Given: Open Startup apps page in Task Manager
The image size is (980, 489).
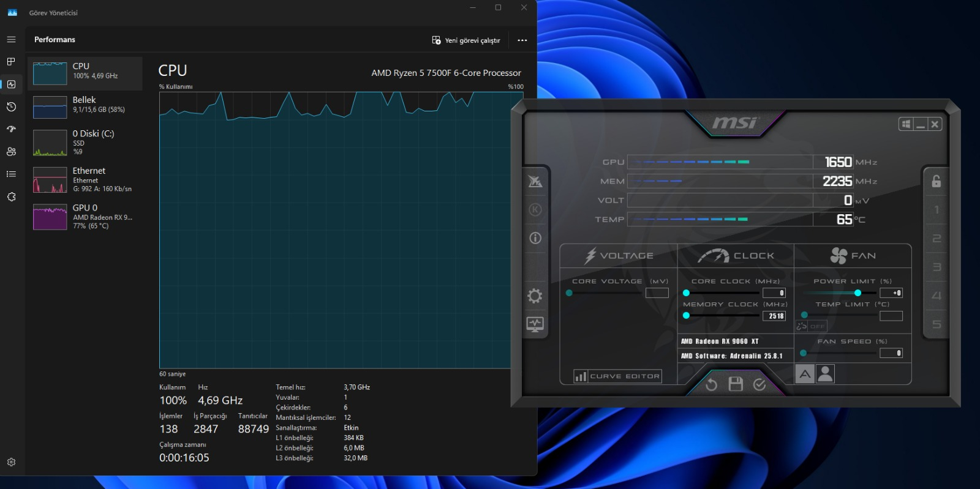Looking at the screenshot, I should 11,129.
